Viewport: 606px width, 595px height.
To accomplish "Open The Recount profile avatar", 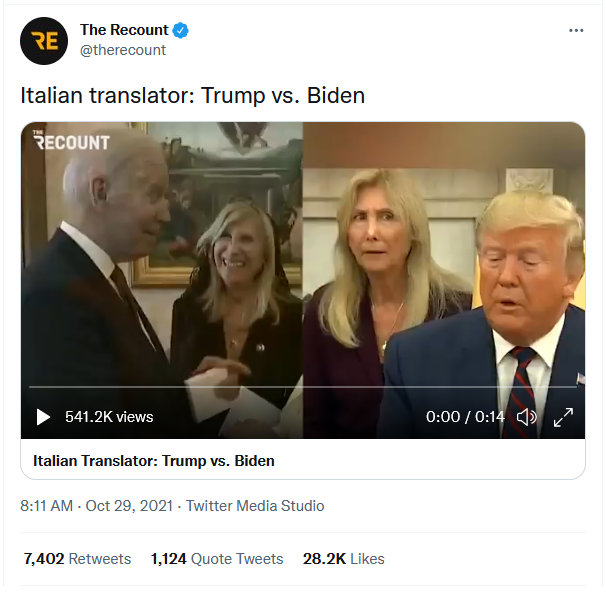I will point(44,41).
